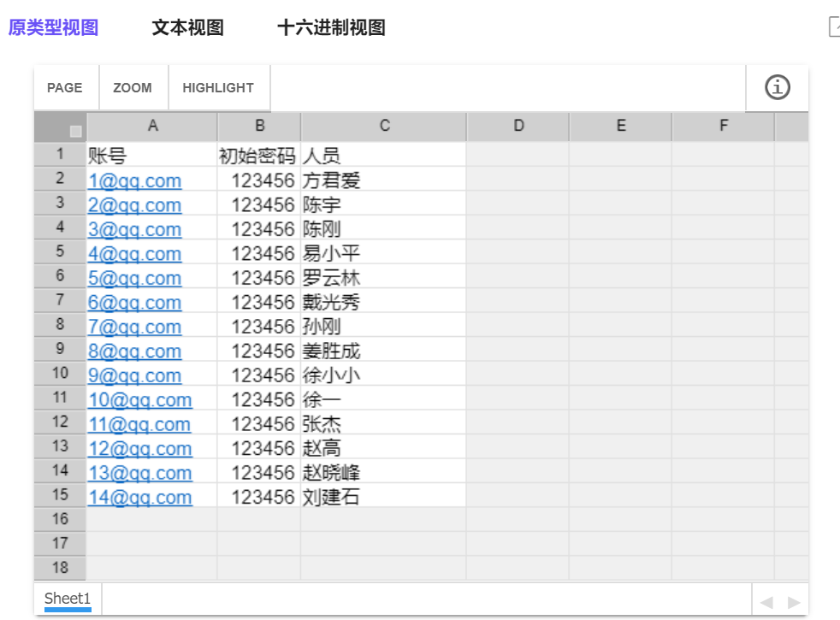Switch to 原类型视图 tab
Screen dimensions: 840x620
click(x=53, y=27)
